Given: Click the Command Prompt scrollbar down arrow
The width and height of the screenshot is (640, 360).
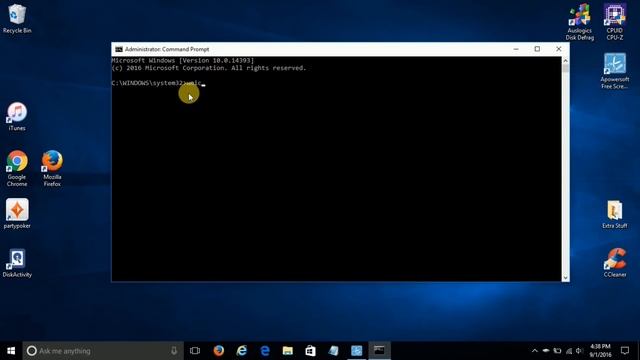Looking at the screenshot, I should click(x=565, y=278).
